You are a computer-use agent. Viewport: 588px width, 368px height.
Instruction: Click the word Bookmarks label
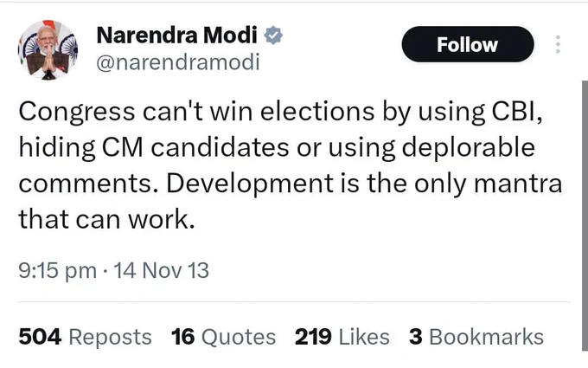click(486, 337)
